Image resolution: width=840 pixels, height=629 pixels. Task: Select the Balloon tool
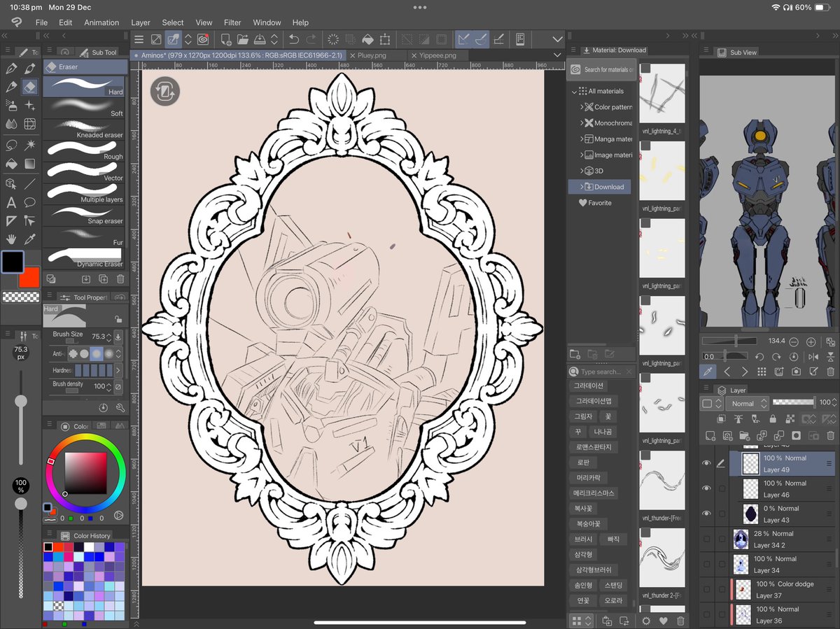point(30,203)
